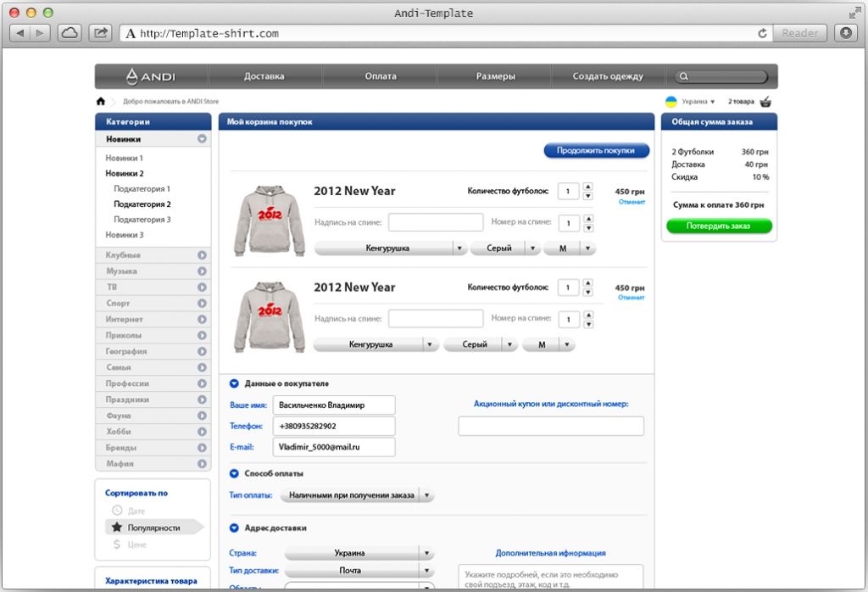
Task: Open the downloads icon in browser toolbar
Action: (x=846, y=33)
